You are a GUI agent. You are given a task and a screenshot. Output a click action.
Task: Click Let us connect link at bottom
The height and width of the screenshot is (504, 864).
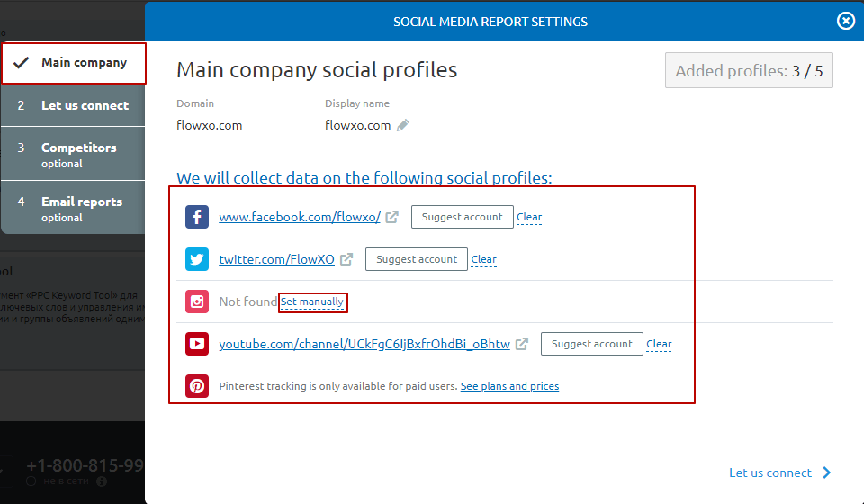[x=769, y=472]
